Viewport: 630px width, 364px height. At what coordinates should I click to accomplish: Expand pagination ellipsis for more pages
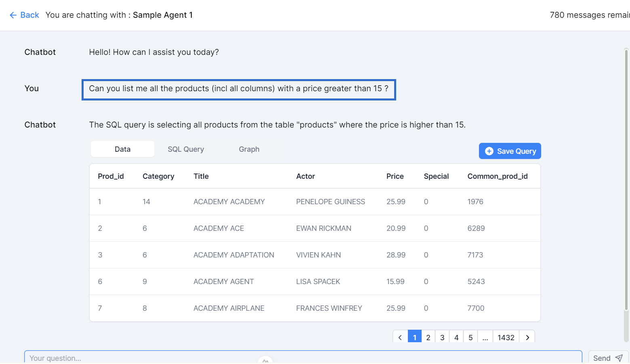click(x=485, y=337)
